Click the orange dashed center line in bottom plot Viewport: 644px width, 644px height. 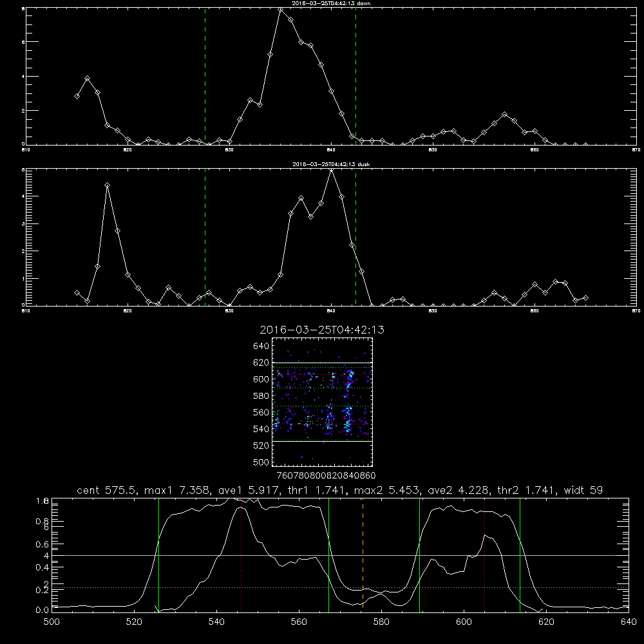click(x=363, y=554)
